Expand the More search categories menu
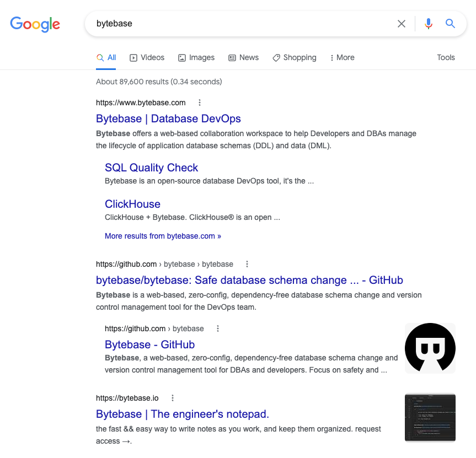The image size is (476, 458). 342,58
